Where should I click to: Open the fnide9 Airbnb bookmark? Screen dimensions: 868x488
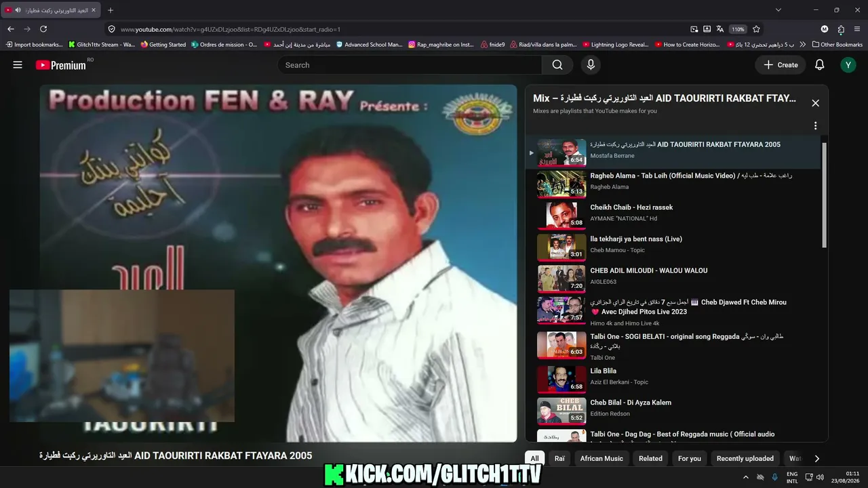(493, 45)
